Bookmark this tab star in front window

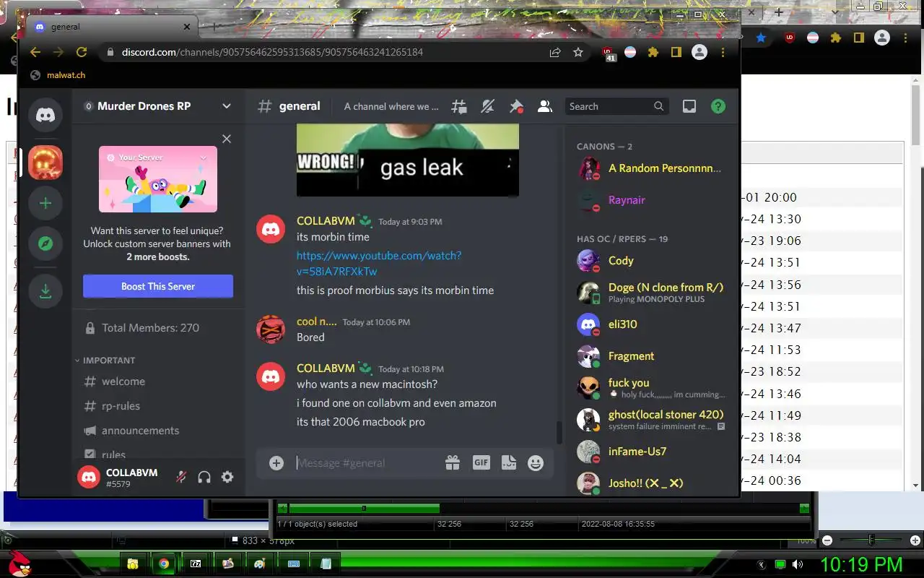[578, 52]
